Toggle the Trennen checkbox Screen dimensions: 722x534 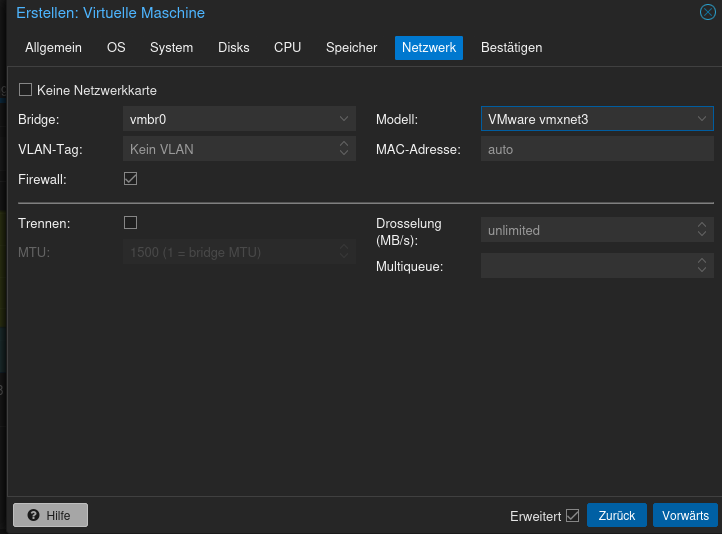[x=130, y=222]
